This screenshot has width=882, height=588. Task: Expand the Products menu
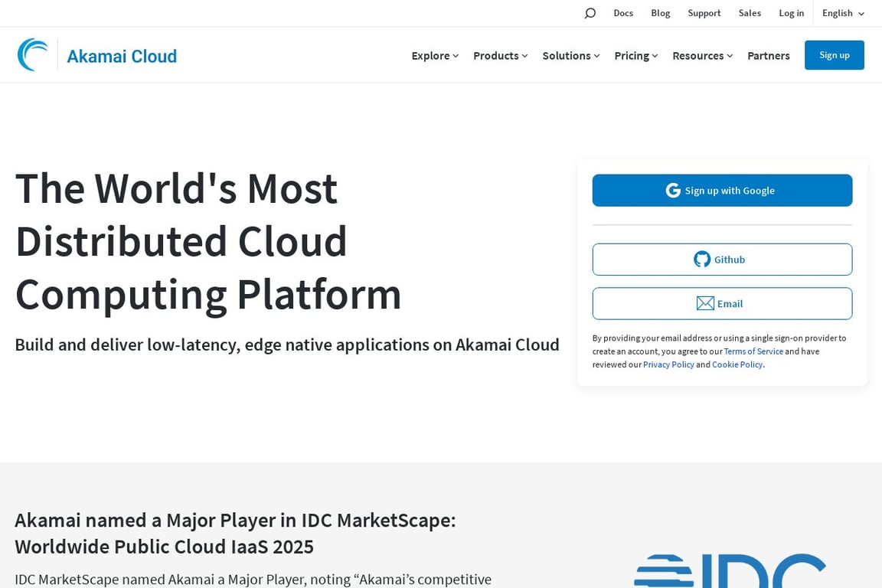[x=500, y=56]
